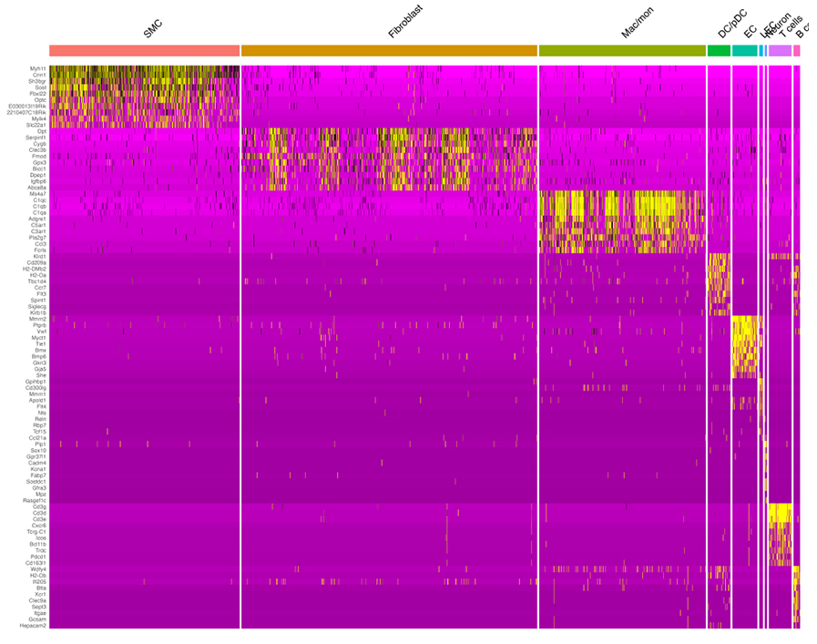Click the olive Mac/mon cluster color bar
817x644 pixels.
[622, 51]
